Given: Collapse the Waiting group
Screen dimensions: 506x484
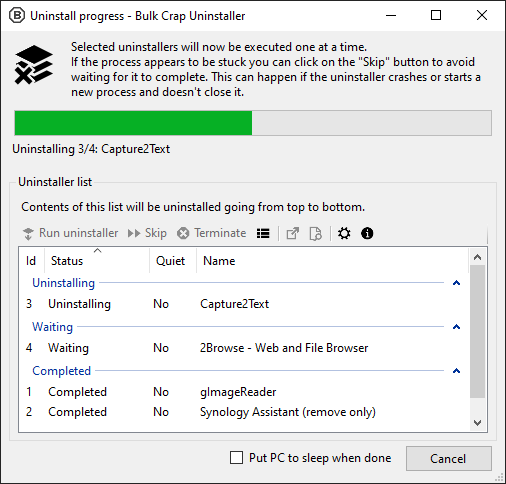Looking at the screenshot, I should tap(456, 327).
